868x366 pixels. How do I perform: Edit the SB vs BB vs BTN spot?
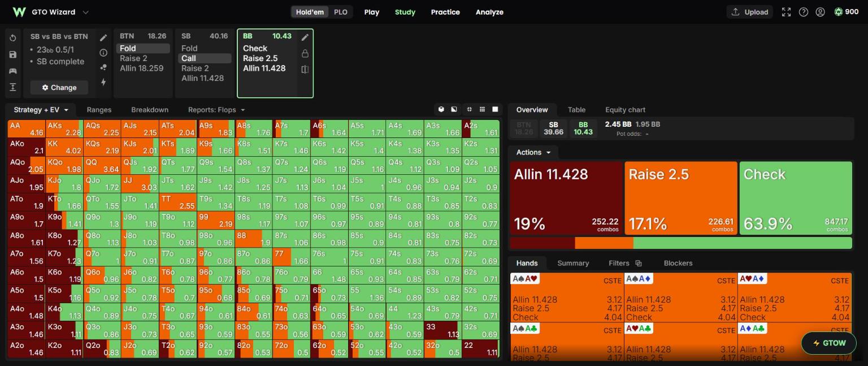103,38
